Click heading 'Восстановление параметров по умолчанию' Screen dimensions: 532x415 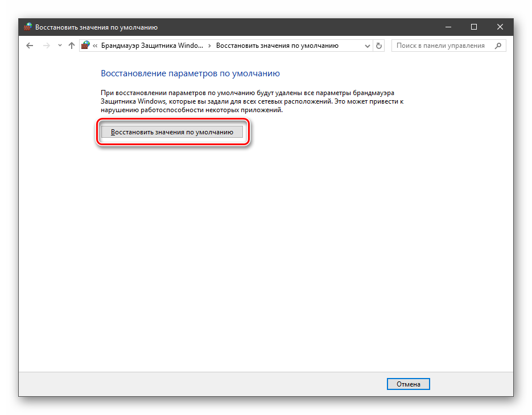[x=190, y=73]
